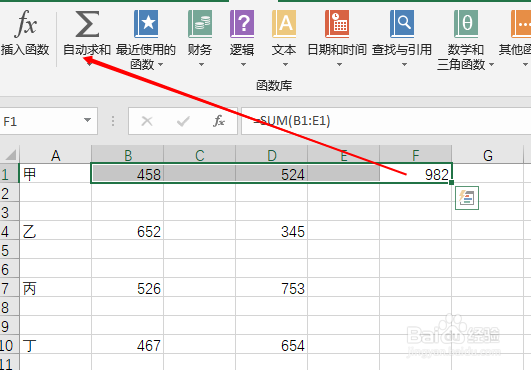The width and height of the screenshot is (531, 370).
Task: Select cell A10 containing 丁
Action: point(56,345)
